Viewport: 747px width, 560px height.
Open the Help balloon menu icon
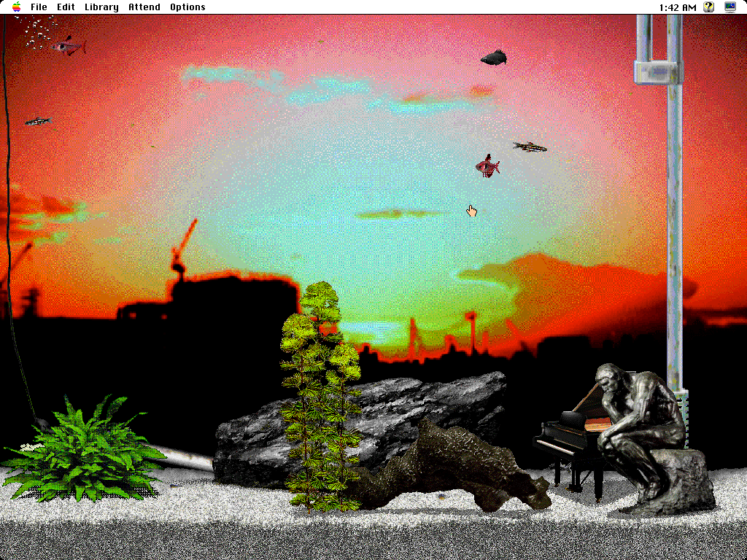(709, 7)
